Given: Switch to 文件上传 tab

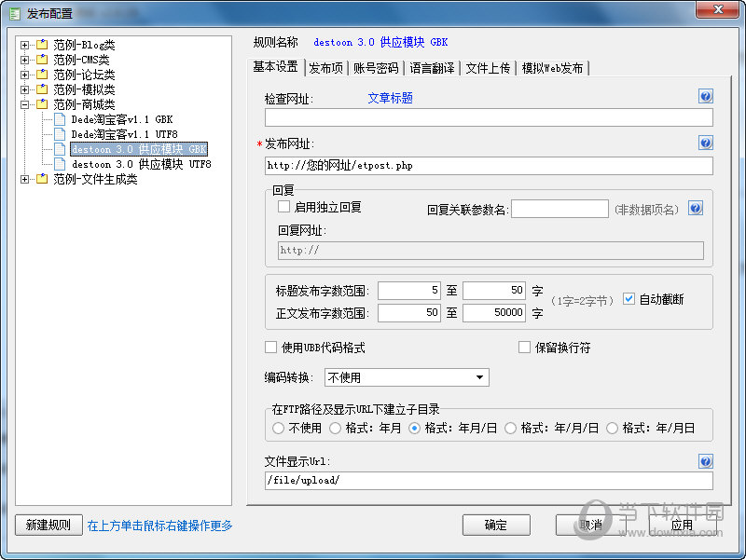Looking at the screenshot, I should [x=488, y=68].
